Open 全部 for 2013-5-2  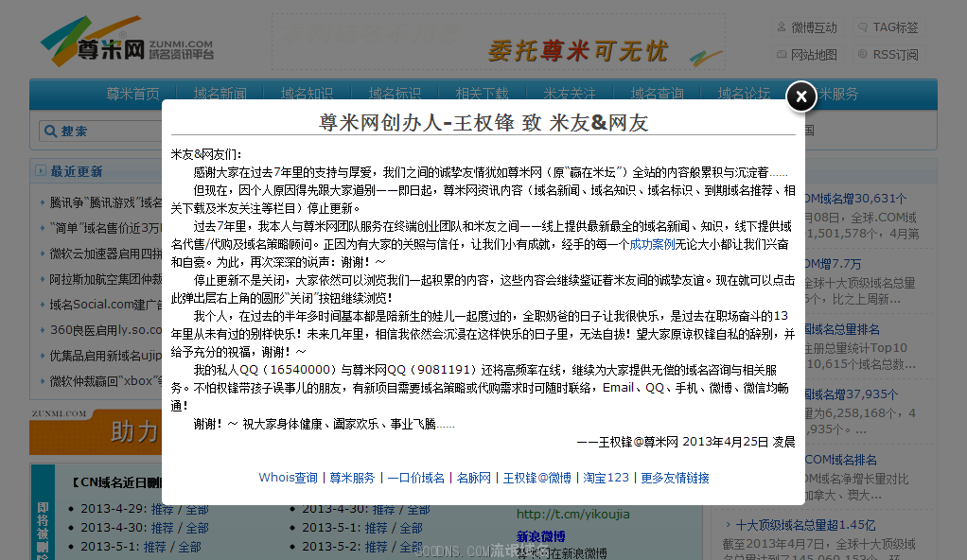tap(411, 547)
